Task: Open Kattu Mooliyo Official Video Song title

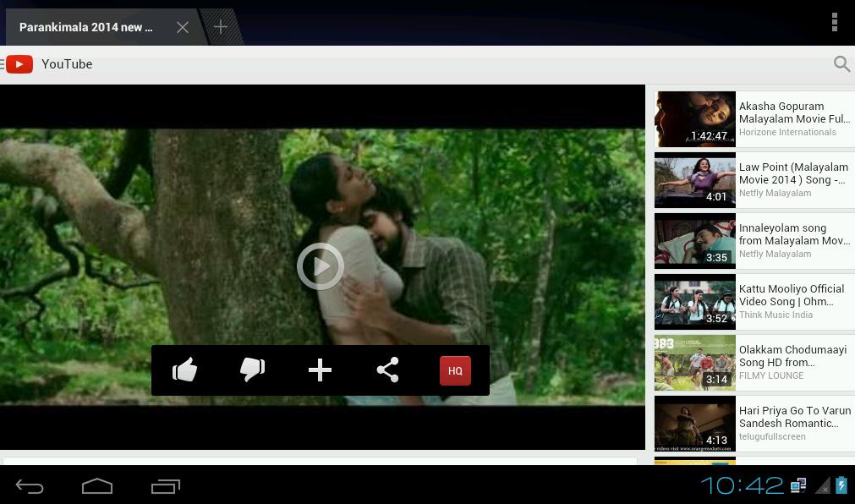Action: tap(792, 295)
